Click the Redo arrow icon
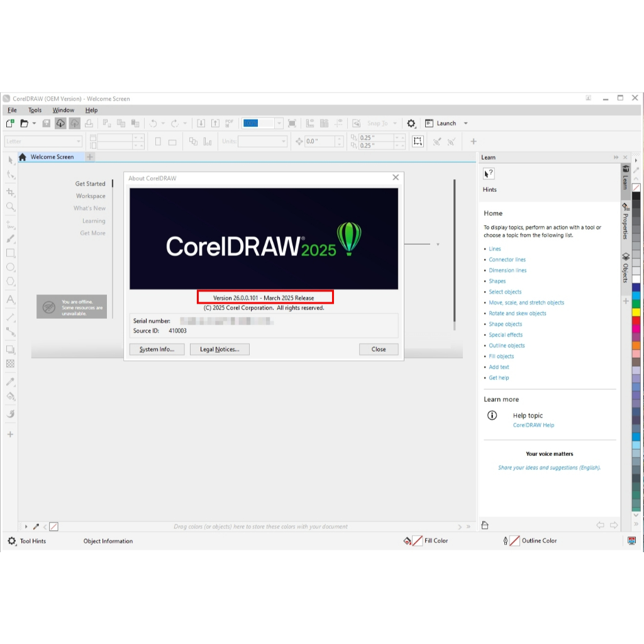This screenshot has height=644, width=644. point(175,123)
